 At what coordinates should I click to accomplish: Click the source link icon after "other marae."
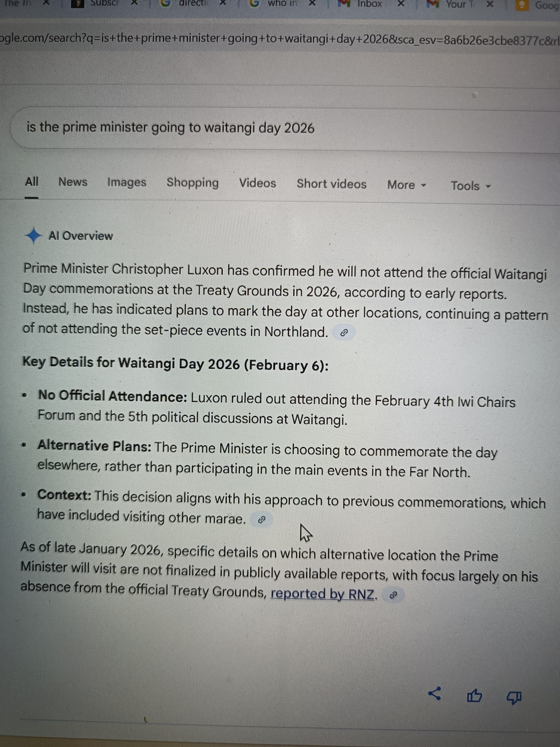pos(262,520)
